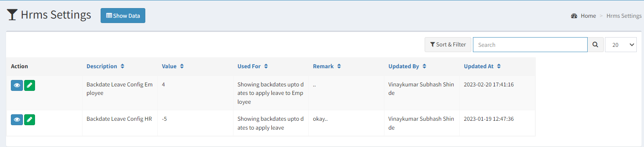Click the search magnifier icon button
The image size is (644, 147).
(x=595, y=45)
